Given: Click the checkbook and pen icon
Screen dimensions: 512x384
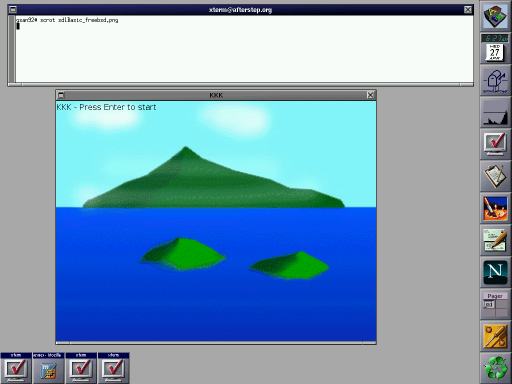Looking at the screenshot, I should [x=495, y=240].
